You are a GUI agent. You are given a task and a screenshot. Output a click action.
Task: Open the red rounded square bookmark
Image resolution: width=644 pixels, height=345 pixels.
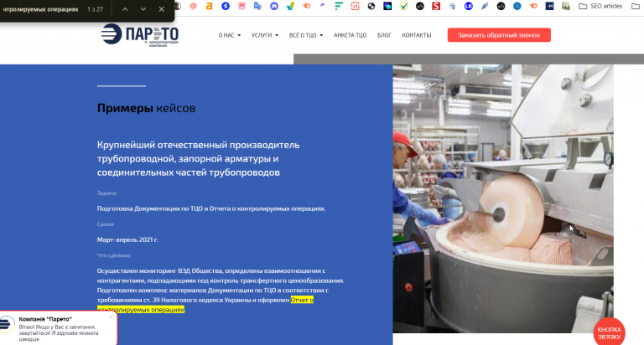[356, 6]
